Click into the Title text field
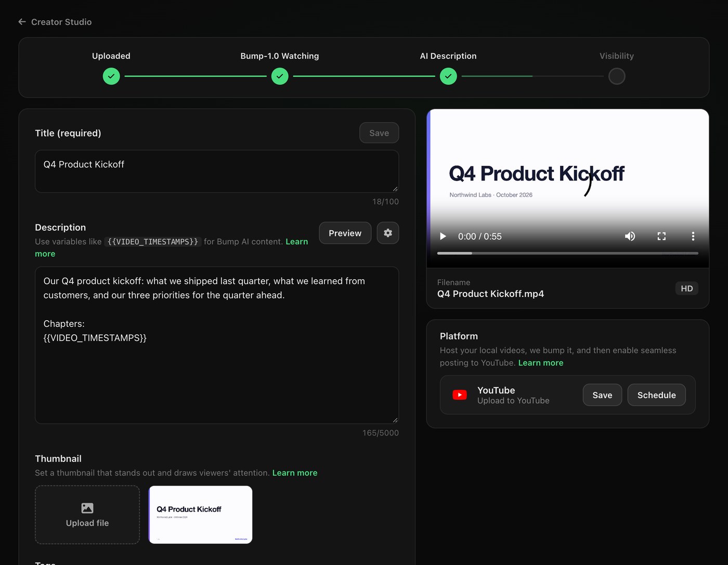This screenshot has width=728, height=565. click(217, 172)
